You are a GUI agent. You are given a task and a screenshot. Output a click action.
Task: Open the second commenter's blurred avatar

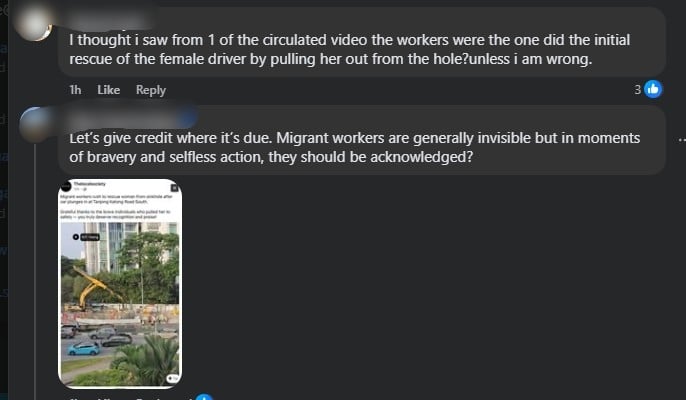click(37, 125)
